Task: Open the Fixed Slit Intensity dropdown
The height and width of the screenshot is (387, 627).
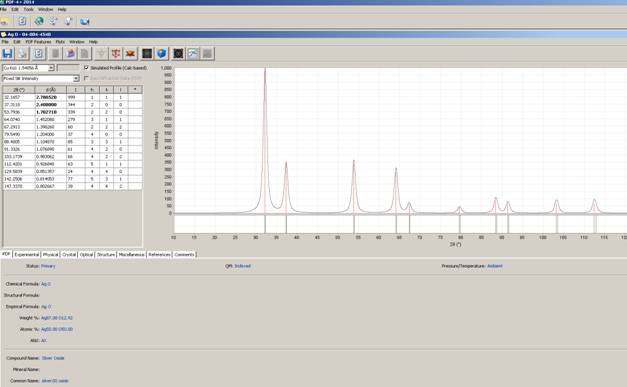Action: click(x=41, y=78)
